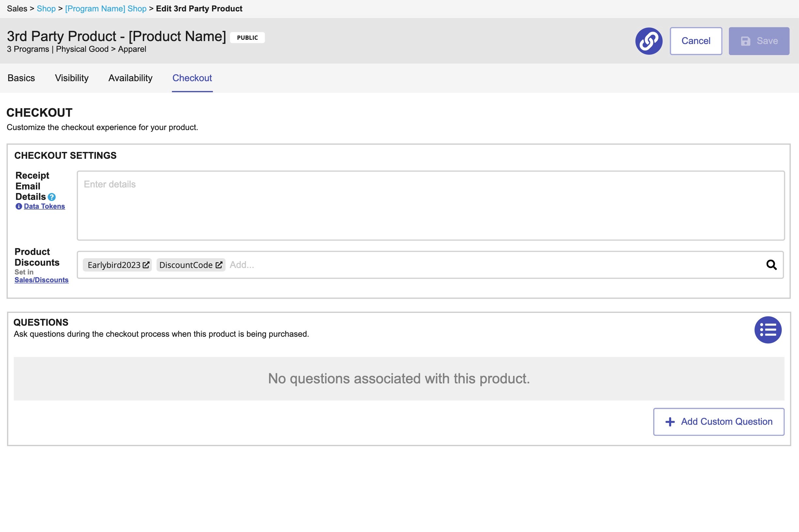Open DiscountCode external link icon

(219, 265)
